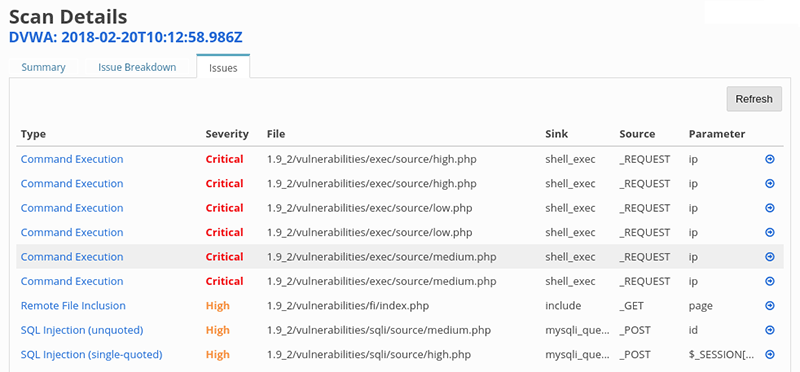Viewport: 800px width, 372px height.
Task: Open the SQL Injection (single-quoted) link
Action: click(x=91, y=354)
